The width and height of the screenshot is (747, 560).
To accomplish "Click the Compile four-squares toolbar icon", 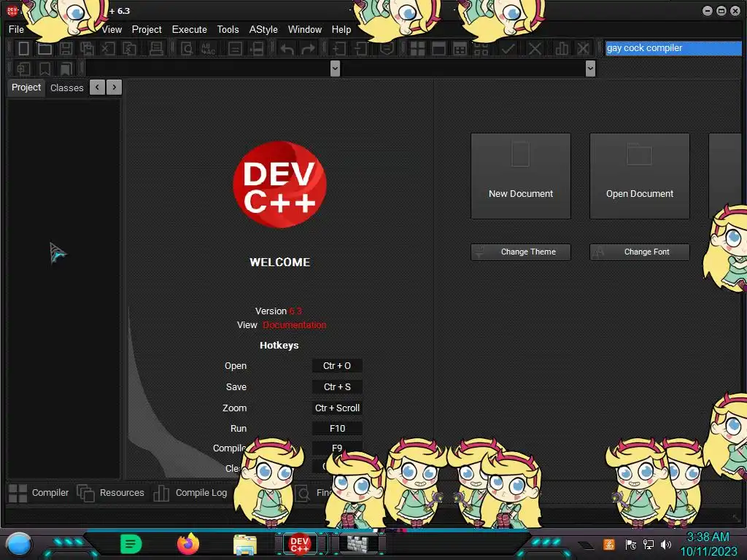I will pyautogui.click(x=417, y=48).
